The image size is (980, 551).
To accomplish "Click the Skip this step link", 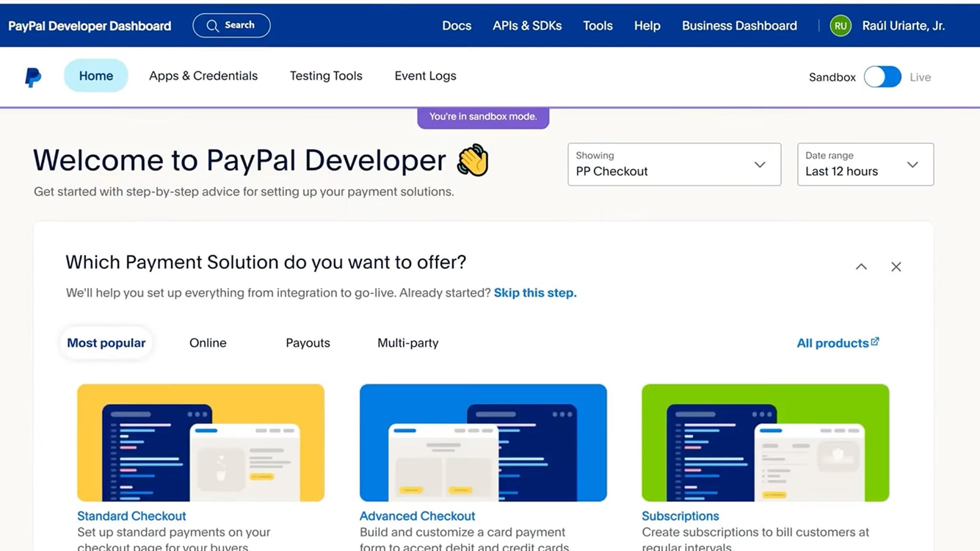I will point(535,292).
